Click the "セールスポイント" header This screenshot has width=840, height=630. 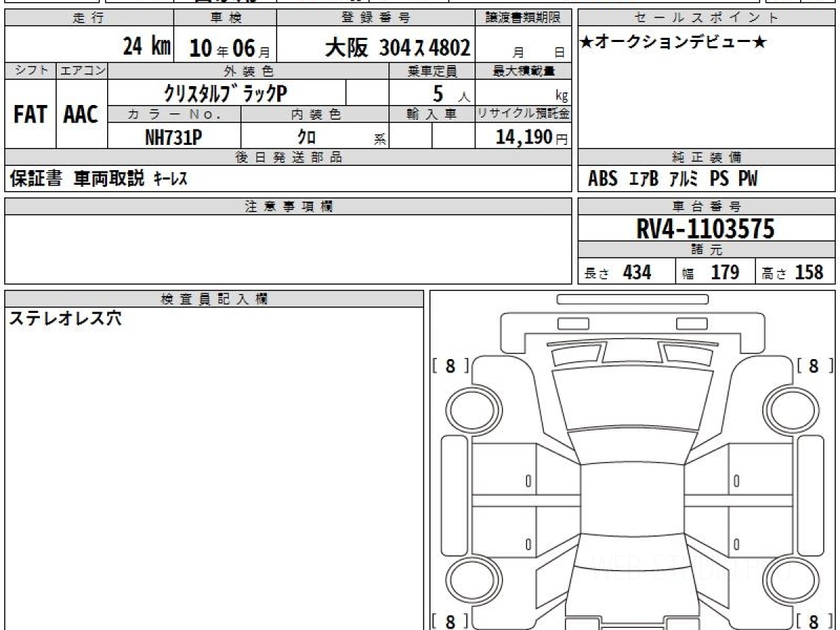click(x=707, y=18)
